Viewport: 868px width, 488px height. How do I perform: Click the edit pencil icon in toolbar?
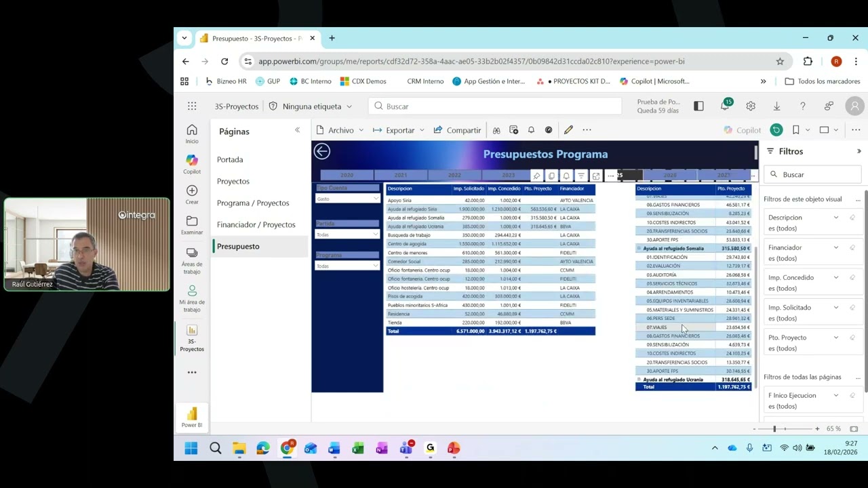click(568, 130)
